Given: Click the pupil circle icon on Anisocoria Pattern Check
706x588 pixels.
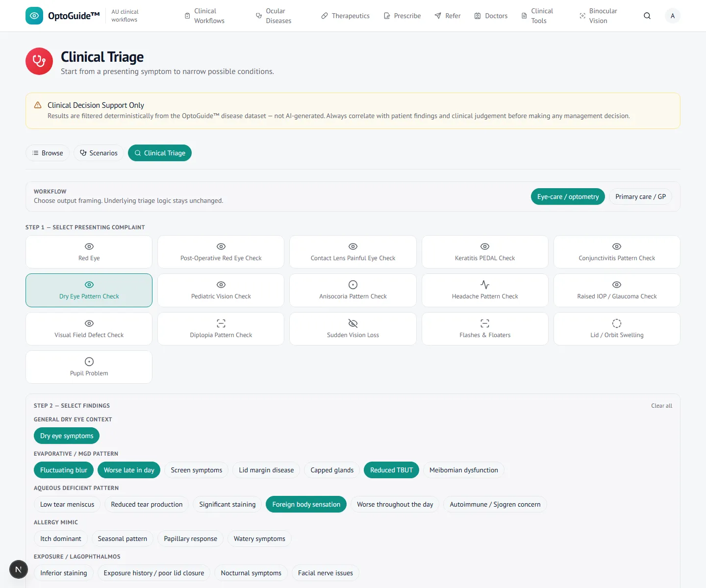Looking at the screenshot, I should point(353,285).
